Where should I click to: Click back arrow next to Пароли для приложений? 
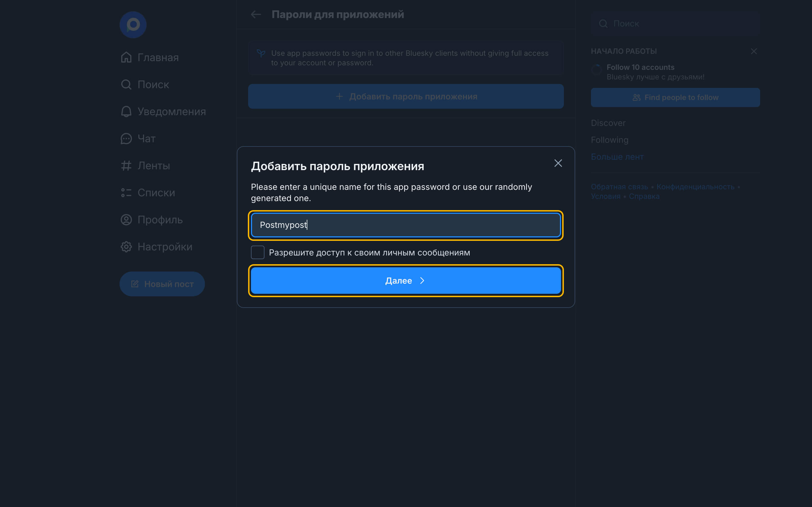(x=256, y=14)
